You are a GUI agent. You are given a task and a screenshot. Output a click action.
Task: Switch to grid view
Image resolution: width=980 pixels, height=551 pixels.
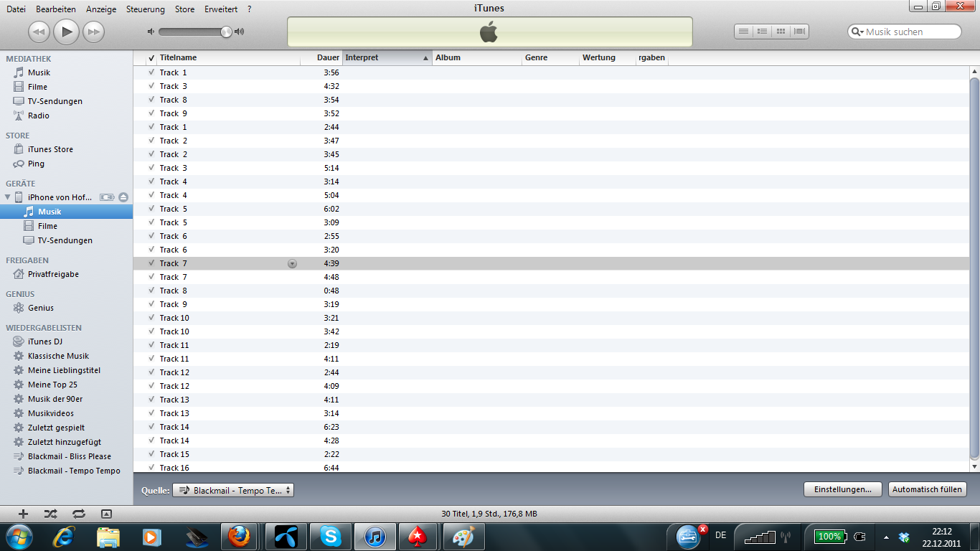781,32
